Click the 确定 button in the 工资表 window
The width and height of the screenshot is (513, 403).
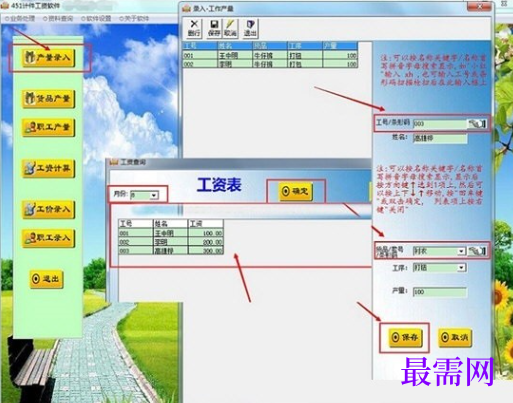click(x=295, y=191)
